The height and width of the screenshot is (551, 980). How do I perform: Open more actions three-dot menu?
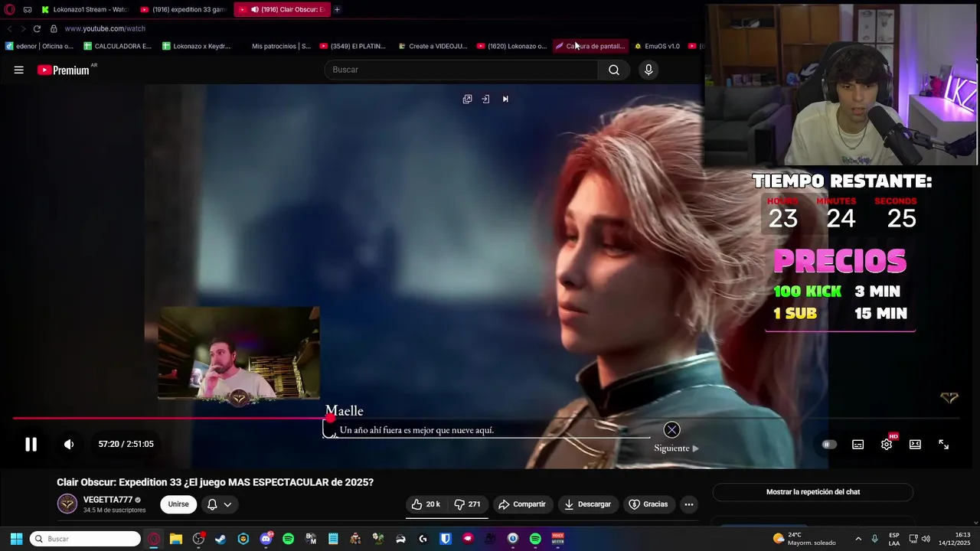(x=689, y=504)
